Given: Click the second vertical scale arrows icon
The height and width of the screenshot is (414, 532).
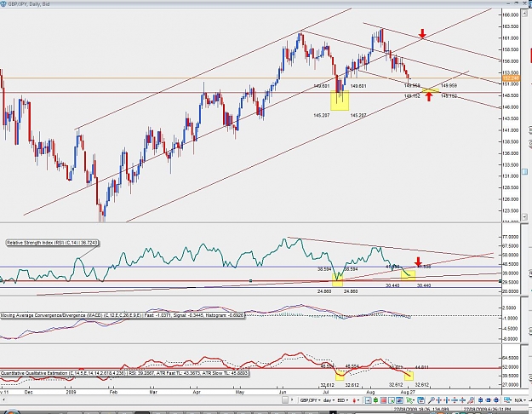Looking at the screenshot, I should coord(462,400).
